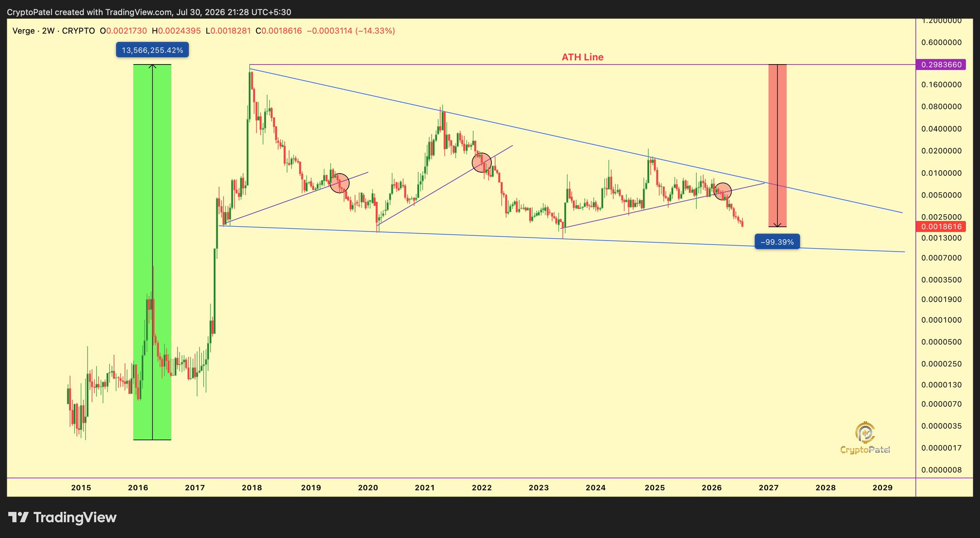Click the 0.0000070 price axis label
Screen dimensions: 980x538
pos(941,404)
